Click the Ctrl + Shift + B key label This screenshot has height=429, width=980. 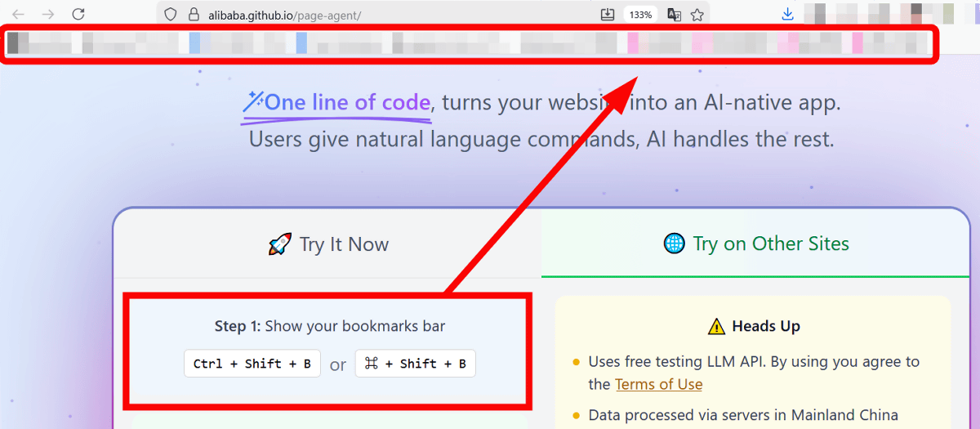click(252, 364)
